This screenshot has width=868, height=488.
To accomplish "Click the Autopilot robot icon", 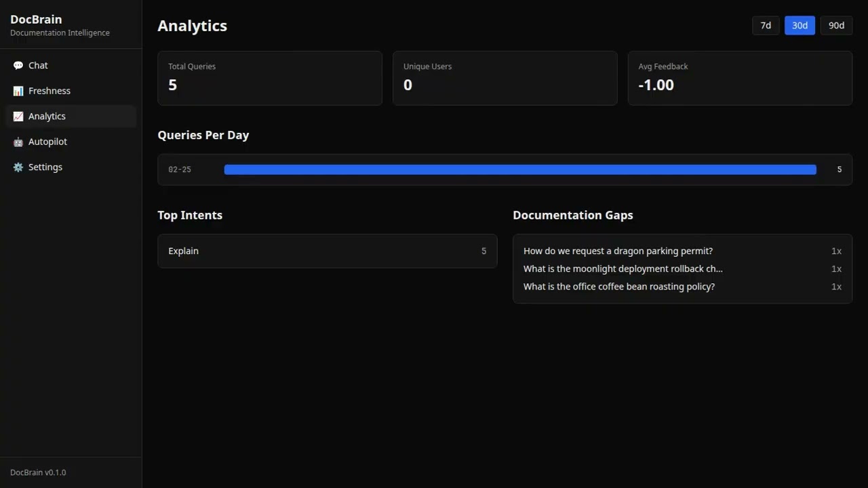I will [x=18, y=142].
